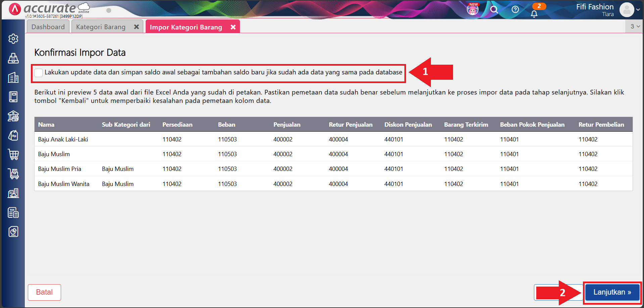This screenshot has width=644, height=308.
Task: Select the Rp price tag sales icon
Action: click(x=13, y=135)
